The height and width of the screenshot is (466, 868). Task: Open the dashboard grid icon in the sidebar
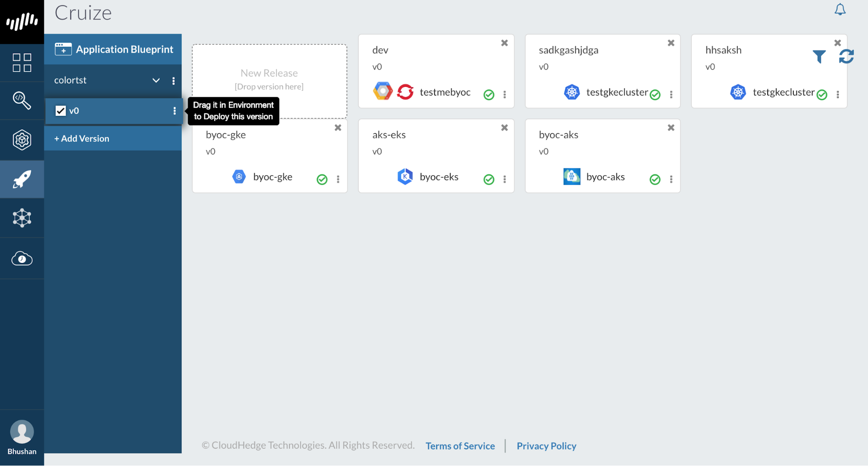(22, 62)
